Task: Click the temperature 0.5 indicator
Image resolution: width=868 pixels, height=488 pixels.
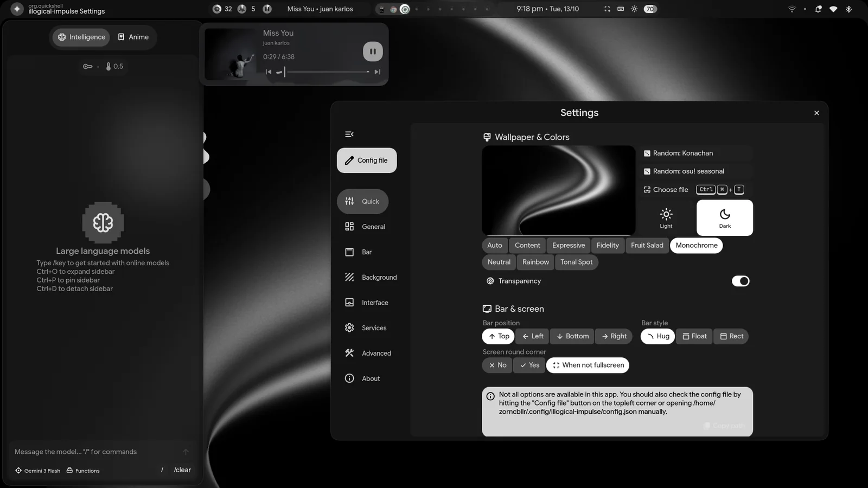Action: pyautogui.click(x=114, y=67)
